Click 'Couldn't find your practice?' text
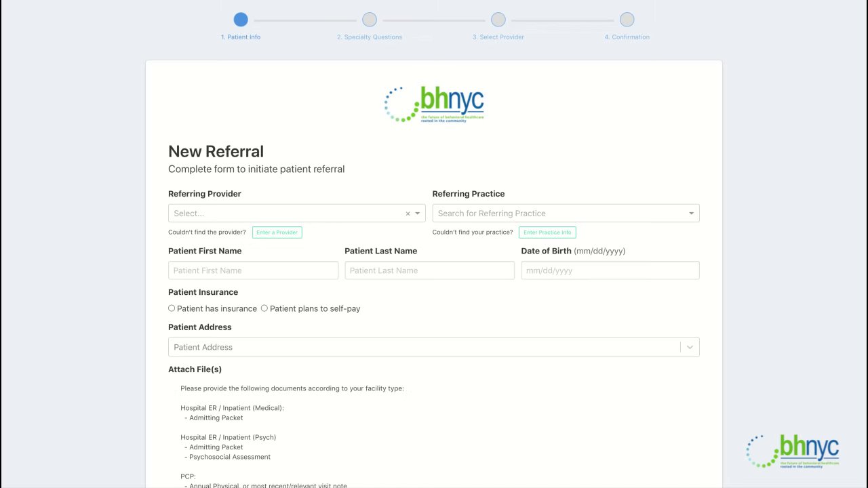Viewport: 868px width, 488px height. coord(473,232)
